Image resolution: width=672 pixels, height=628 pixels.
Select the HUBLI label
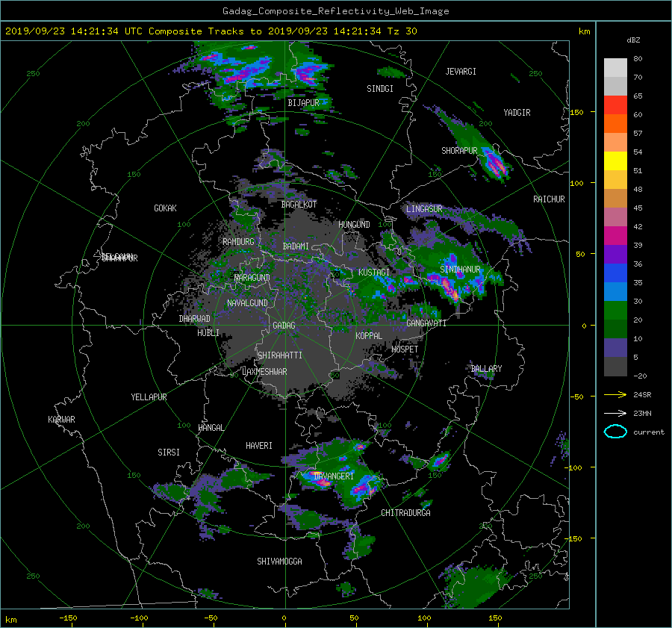(x=208, y=333)
